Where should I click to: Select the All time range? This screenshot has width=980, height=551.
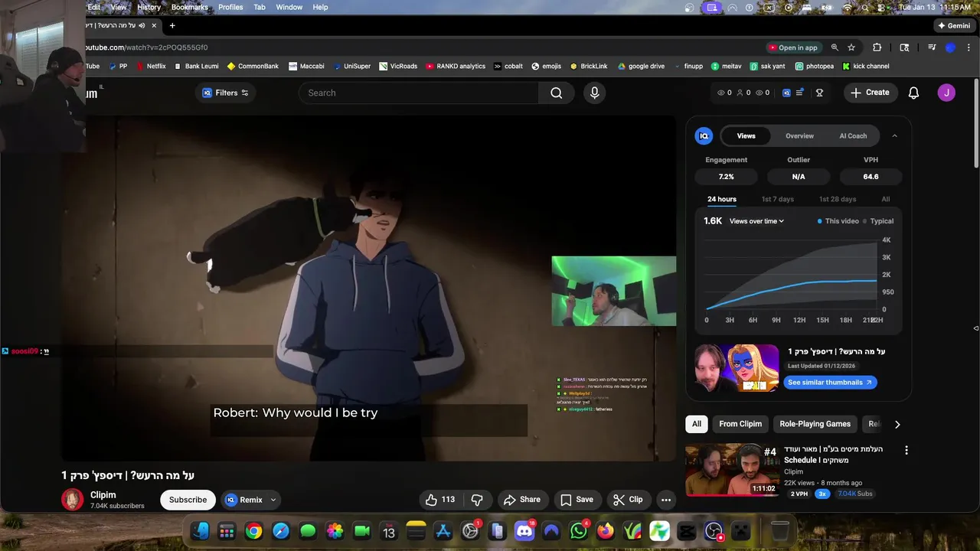click(886, 199)
